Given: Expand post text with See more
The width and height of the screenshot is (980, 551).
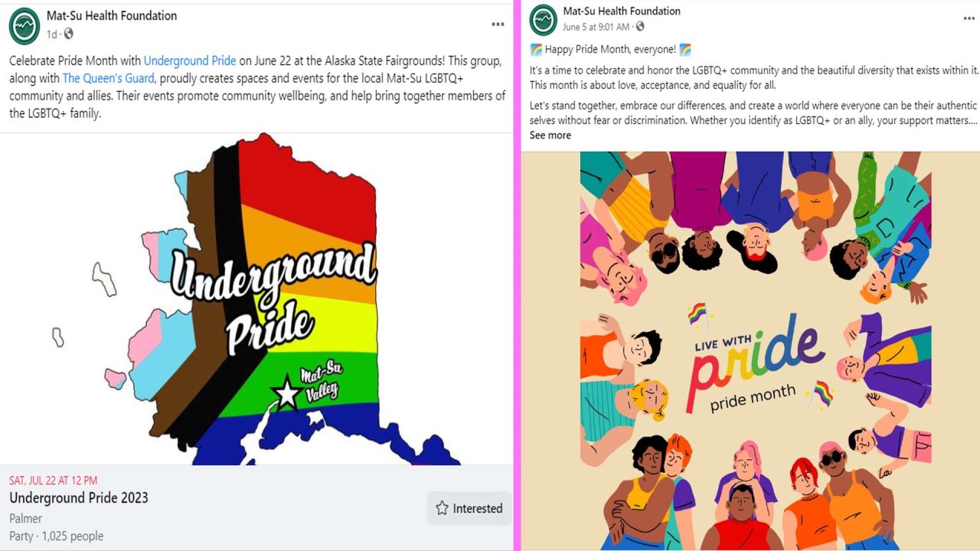Looking at the screenshot, I should point(550,135).
